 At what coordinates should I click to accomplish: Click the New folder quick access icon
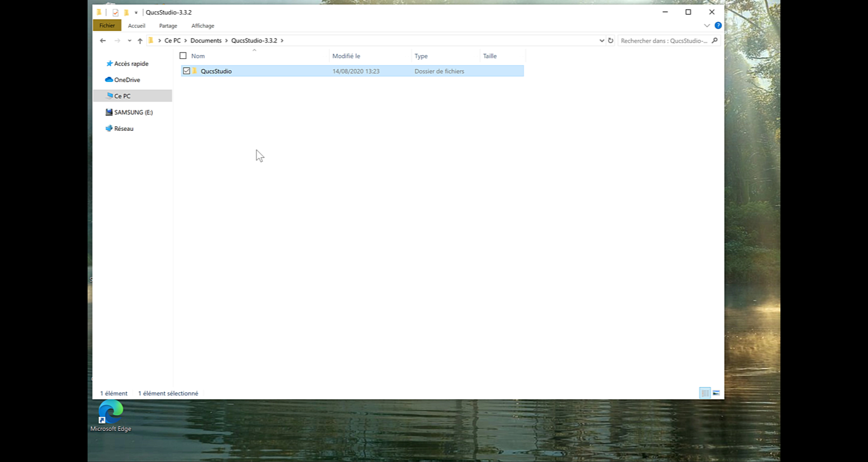126,12
